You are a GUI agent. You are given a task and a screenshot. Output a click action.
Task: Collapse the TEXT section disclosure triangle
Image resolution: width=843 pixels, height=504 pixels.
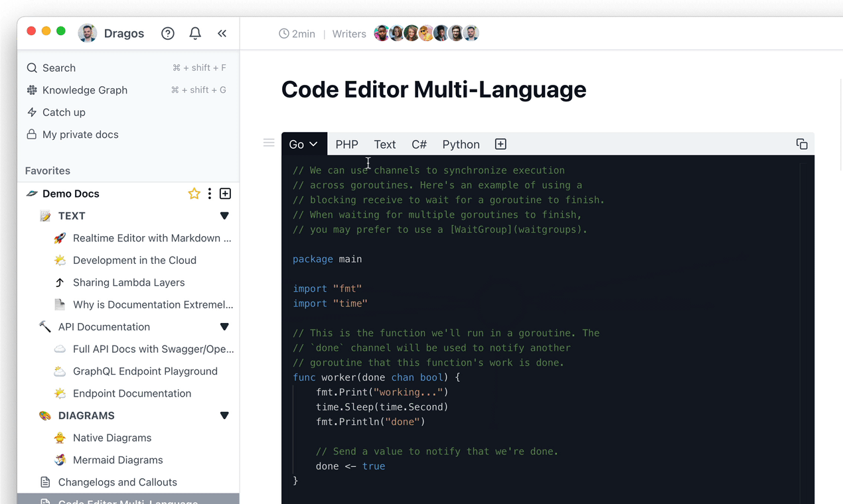224,215
